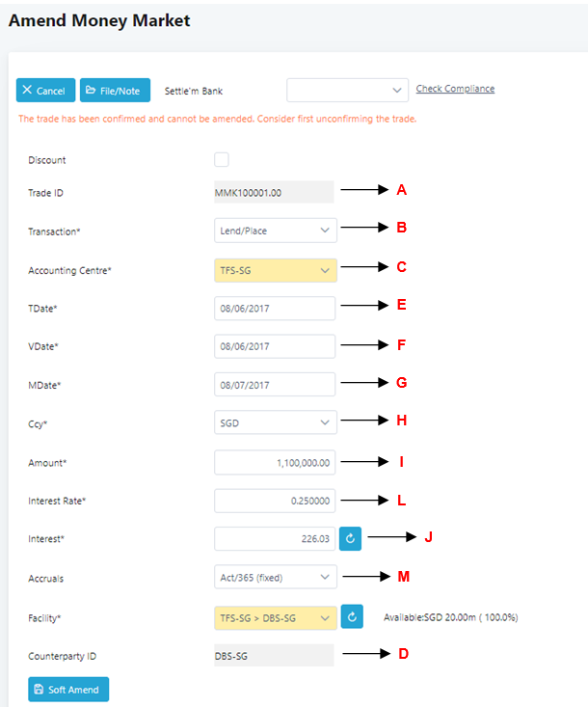Screen dimensions: 588x707
Task: Click the Counterparty ID label
Action: [x=63, y=656]
